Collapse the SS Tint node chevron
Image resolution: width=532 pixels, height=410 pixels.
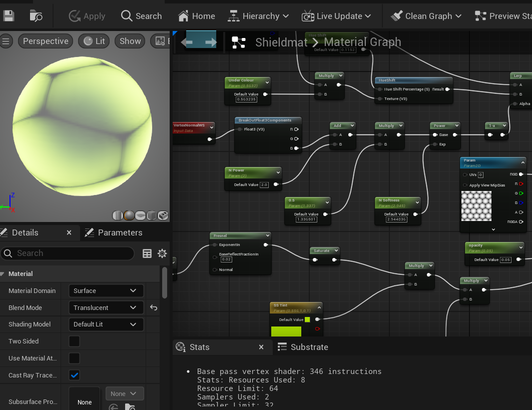click(319, 307)
